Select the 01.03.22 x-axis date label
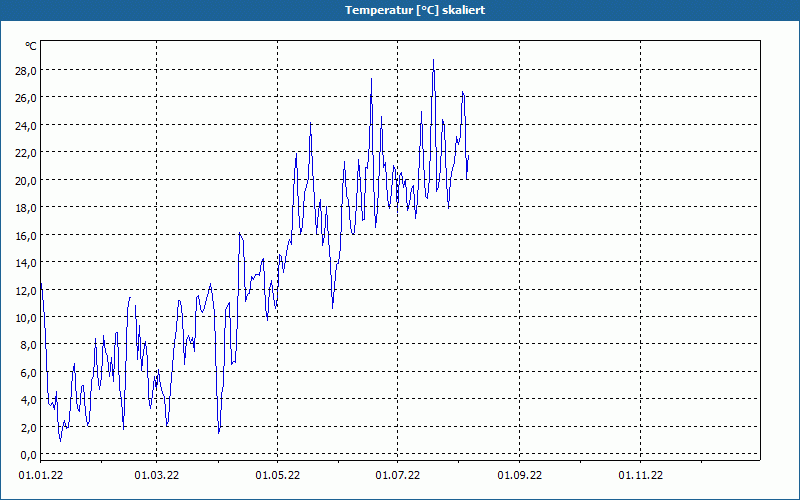This screenshot has height=500, width=800. [157, 476]
